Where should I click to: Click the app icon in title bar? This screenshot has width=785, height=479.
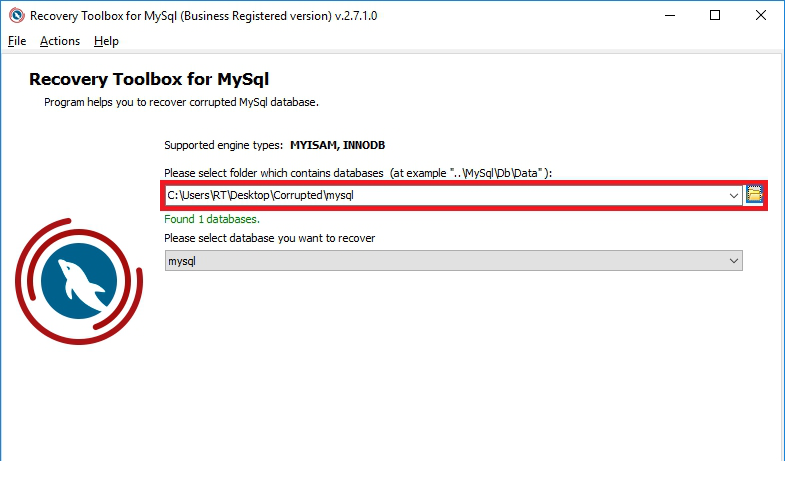[17, 16]
